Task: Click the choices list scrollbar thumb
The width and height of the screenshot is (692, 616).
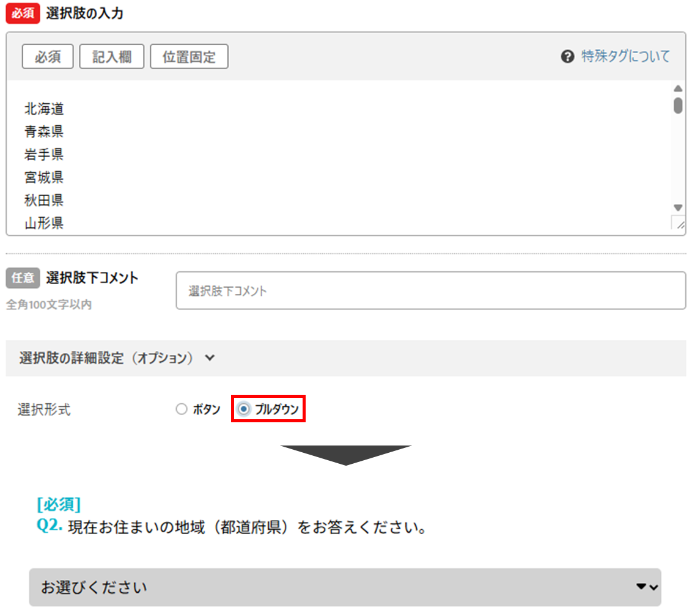Action: (677, 105)
